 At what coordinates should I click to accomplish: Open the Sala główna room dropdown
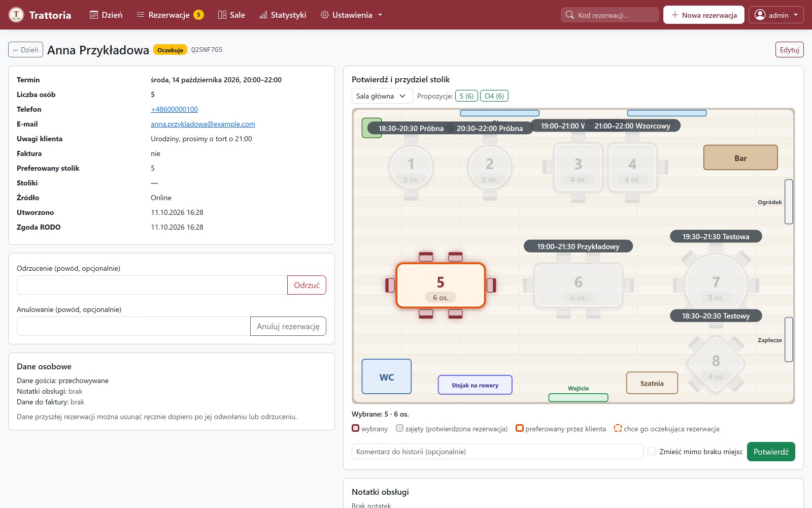(x=382, y=96)
